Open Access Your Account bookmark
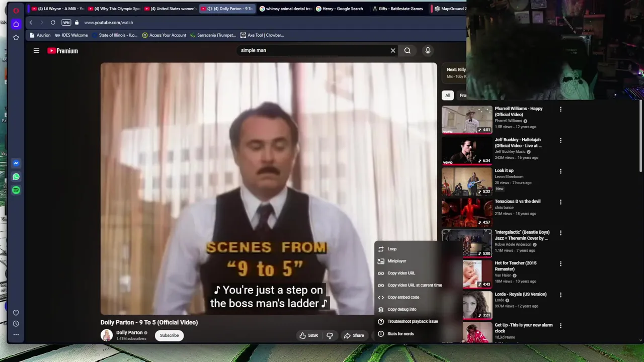This screenshot has width=644, height=362. (165, 35)
